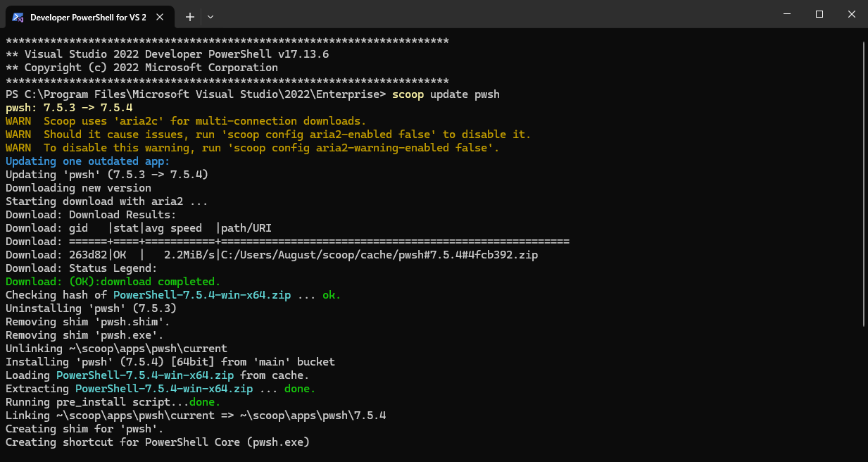Close the Developer PowerShell for VS tab
This screenshot has height=462, width=868.
(x=161, y=17)
